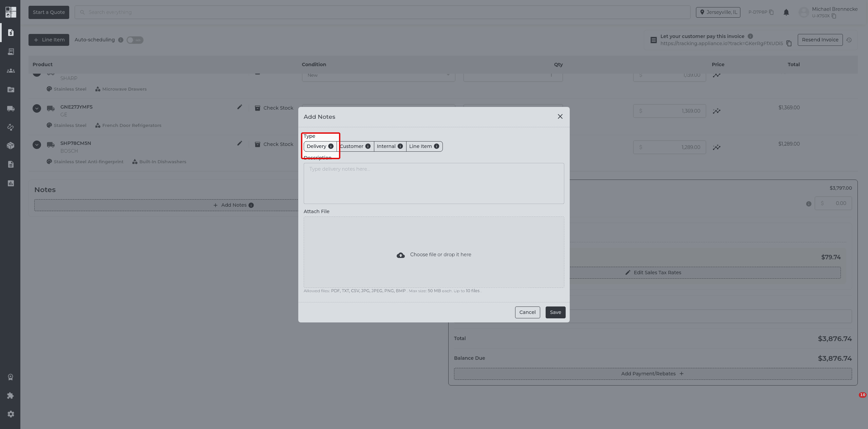Click the delivery notes description field

pos(434,183)
